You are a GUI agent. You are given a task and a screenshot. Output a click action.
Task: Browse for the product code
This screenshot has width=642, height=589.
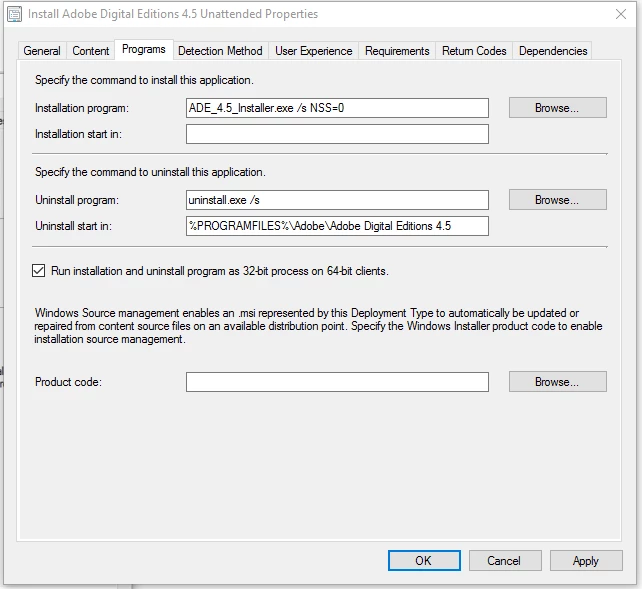tap(558, 382)
